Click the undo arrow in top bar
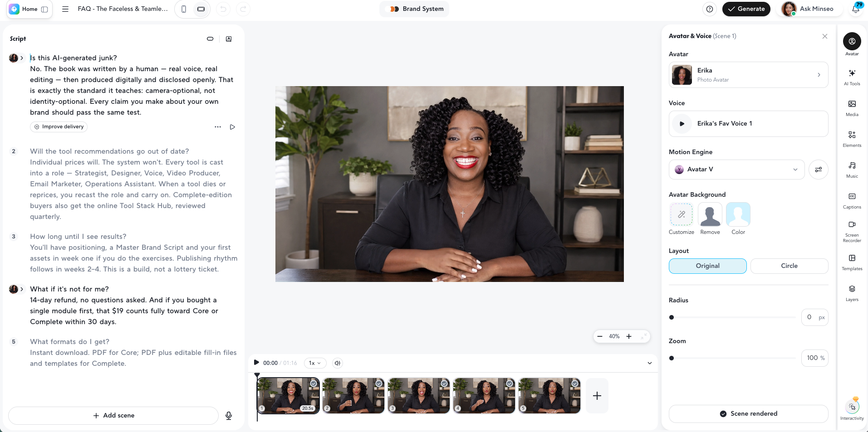Screen dimensions: 868x432 coord(223,9)
